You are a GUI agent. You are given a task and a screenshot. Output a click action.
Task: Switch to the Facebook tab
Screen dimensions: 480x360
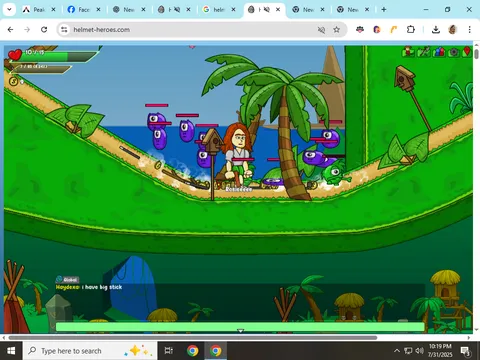click(x=84, y=10)
